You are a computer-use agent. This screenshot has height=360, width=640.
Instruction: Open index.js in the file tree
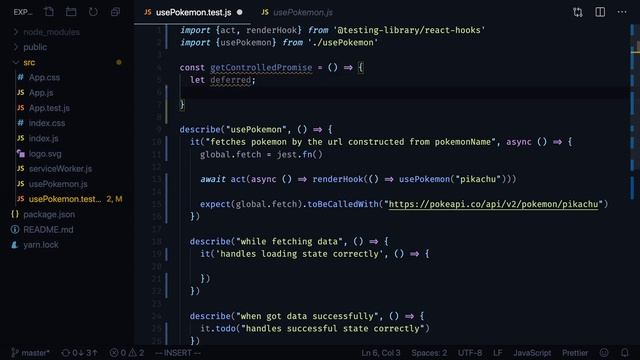(43, 138)
